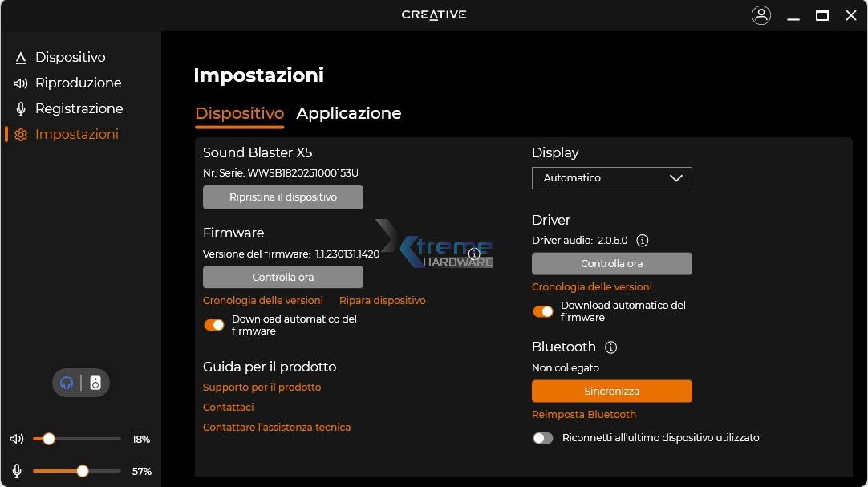Open Dispositivo from the sidebar
The width and height of the screenshot is (868, 487).
click(70, 57)
